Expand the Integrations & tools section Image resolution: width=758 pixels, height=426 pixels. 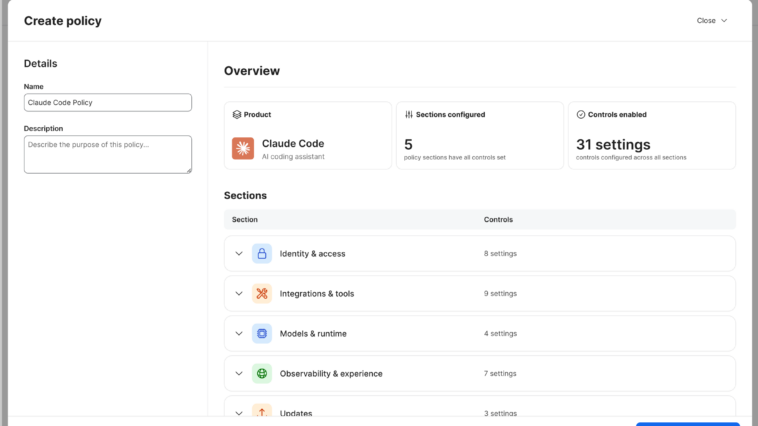tap(239, 294)
